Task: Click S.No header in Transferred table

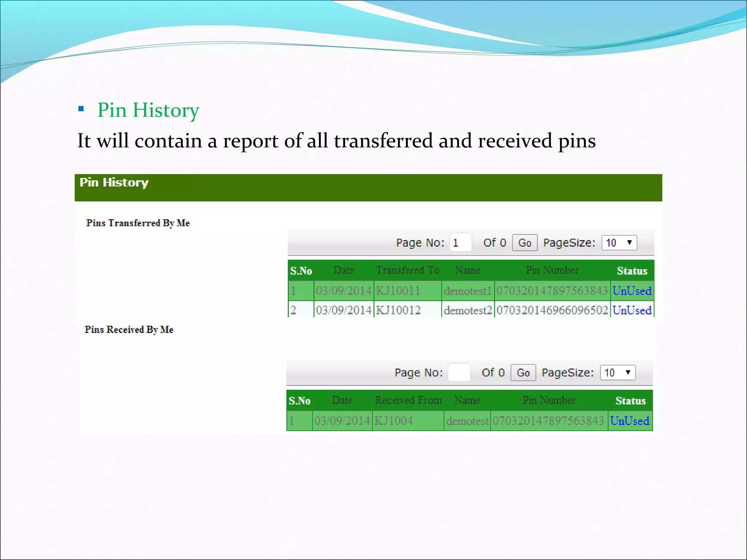Action: [301, 271]
